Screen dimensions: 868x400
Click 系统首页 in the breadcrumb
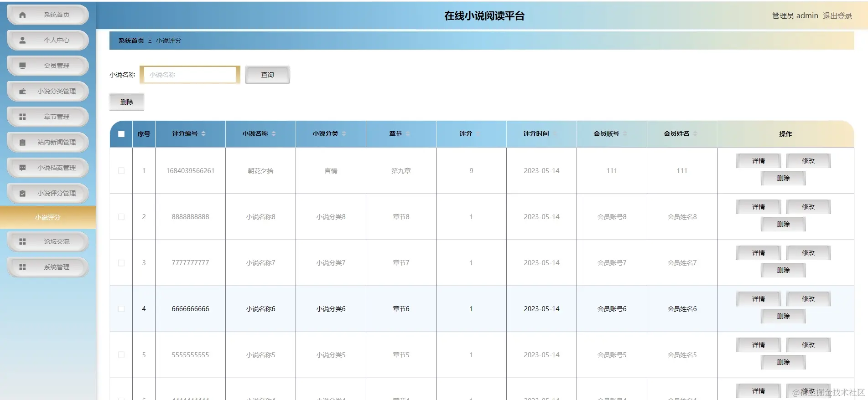pos(131,41)
